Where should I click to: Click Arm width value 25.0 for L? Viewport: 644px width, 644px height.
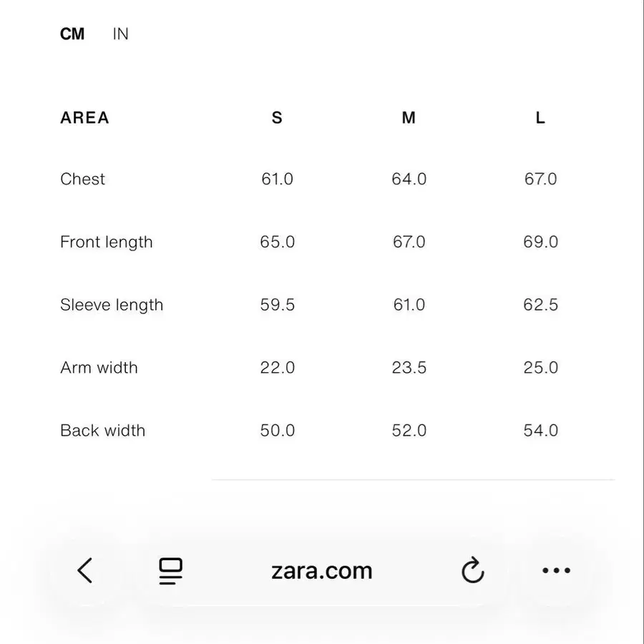tap(540, 368)
